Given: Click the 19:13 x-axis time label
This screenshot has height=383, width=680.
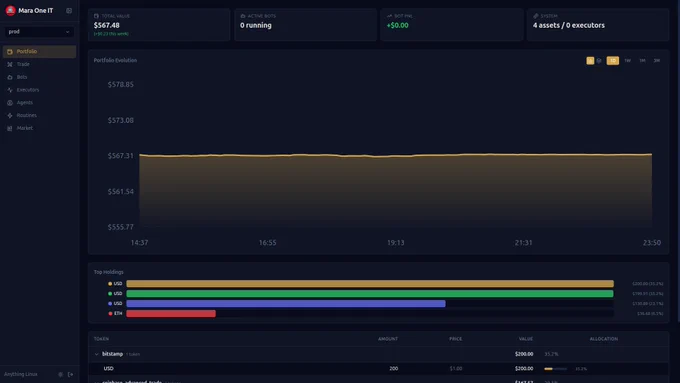Looking at the screenshot, I should (x=396, y=242).
